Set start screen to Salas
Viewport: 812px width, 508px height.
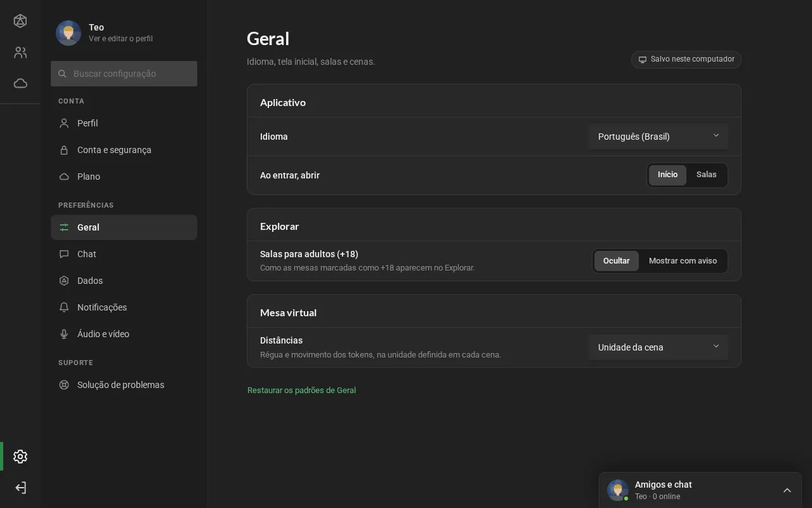click(x=706, y=175)
